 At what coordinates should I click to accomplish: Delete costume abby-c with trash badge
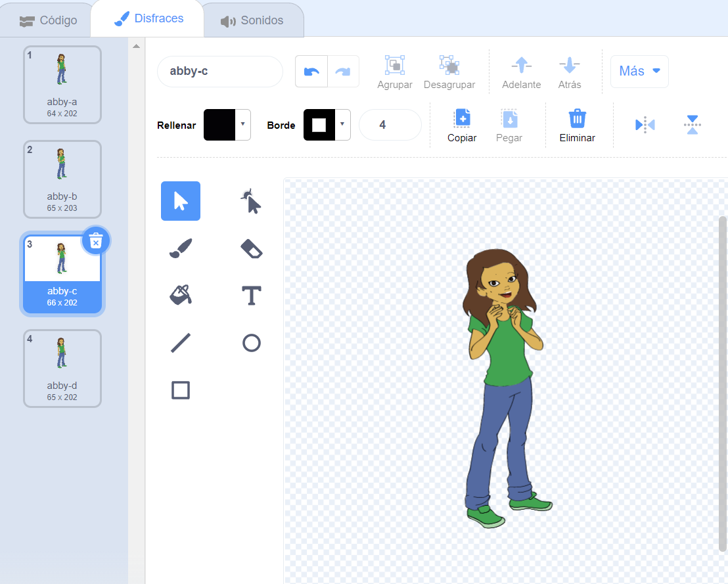(96, 241)
